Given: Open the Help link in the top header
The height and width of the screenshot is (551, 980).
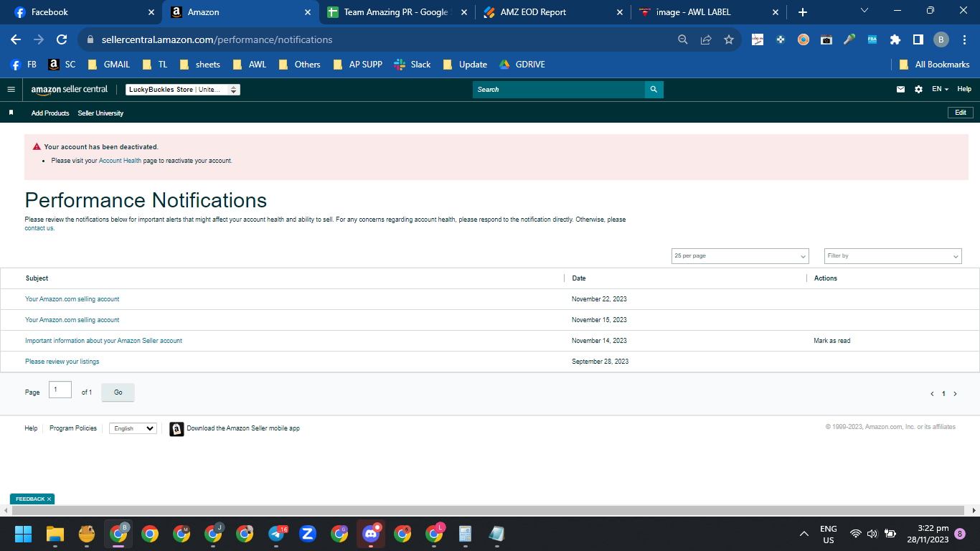Looking at the screenshot, I should point(964,89).
